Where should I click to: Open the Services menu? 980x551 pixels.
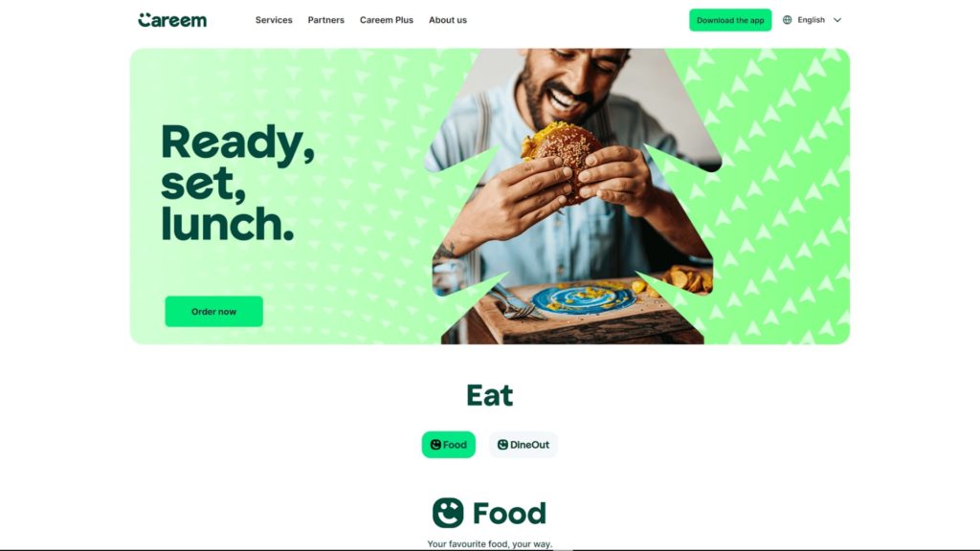tap(274, 20)
